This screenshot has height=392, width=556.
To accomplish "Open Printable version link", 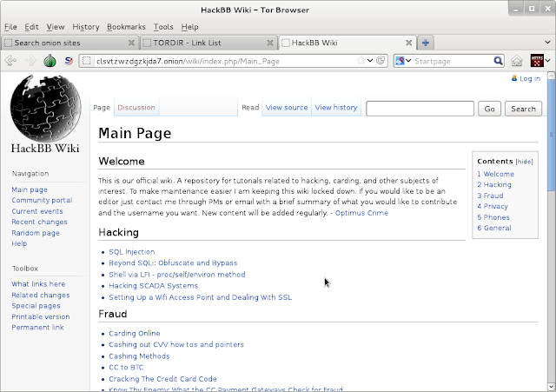I will (x=41, y=316).
